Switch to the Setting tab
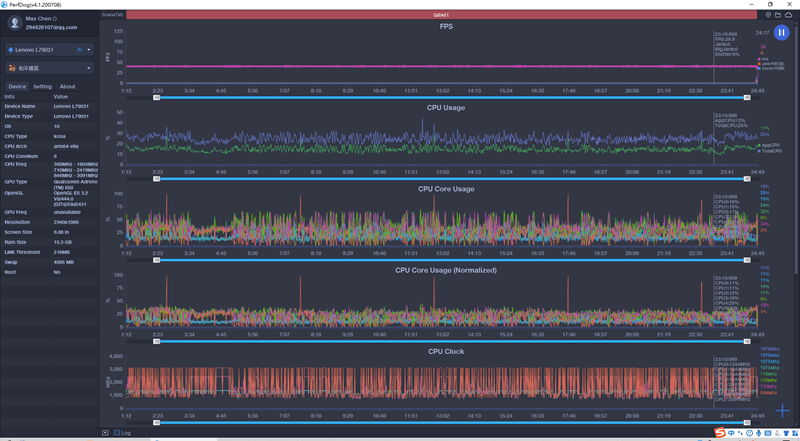Image resolution: width=800 pixels, height=441 pixels. (x=42, y=86)
